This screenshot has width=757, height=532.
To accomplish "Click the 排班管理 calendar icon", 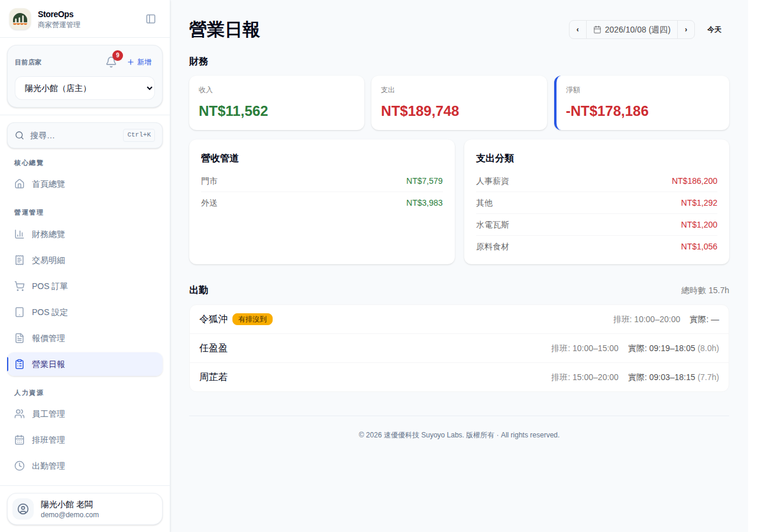I will 20,440.
